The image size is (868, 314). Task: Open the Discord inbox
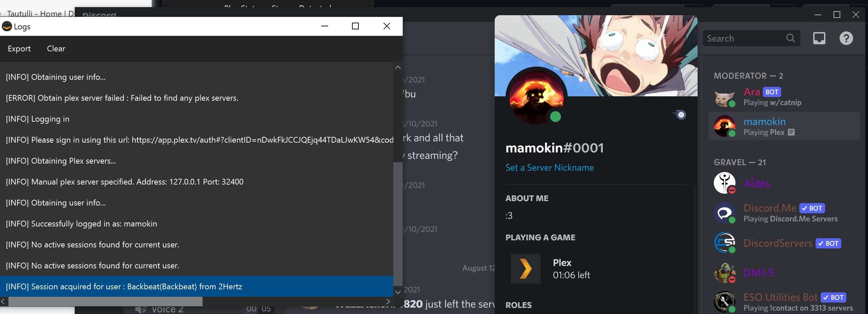click(x=819, y=38)
